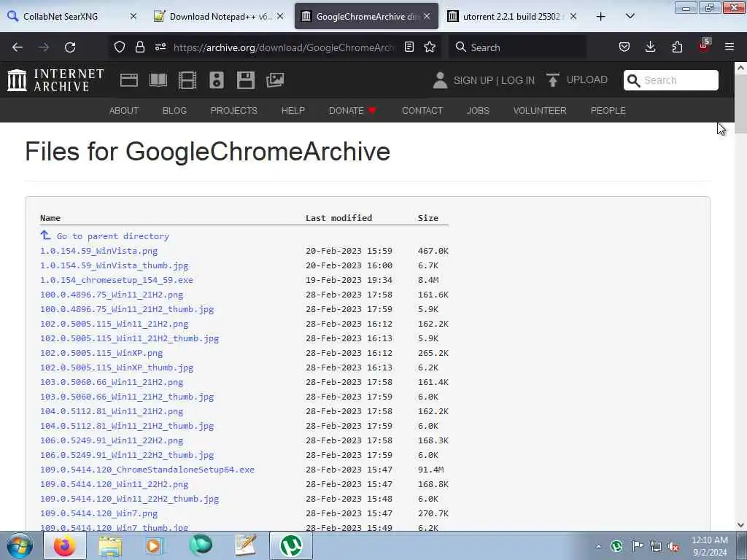
Task: Open Windows Explorer folder in taskbar
Action: [110, 545]
